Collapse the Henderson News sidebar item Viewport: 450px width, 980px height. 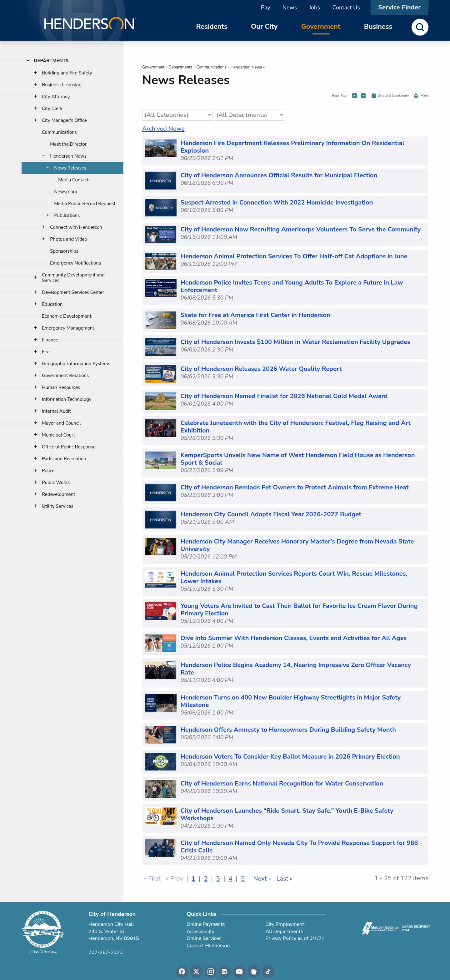pos(43,156)
